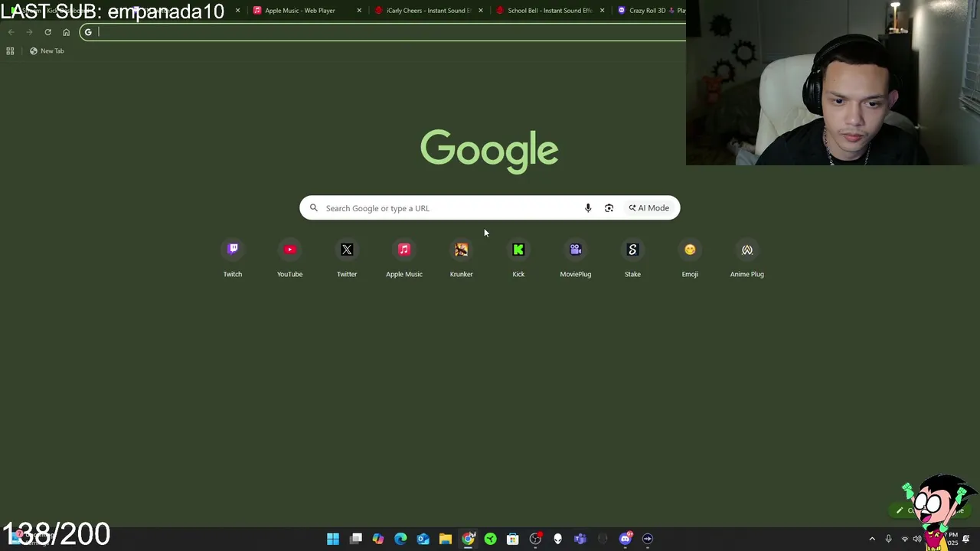Click the browser forward arrow
This screenshot has height=551, width=980.
point(29,32)
